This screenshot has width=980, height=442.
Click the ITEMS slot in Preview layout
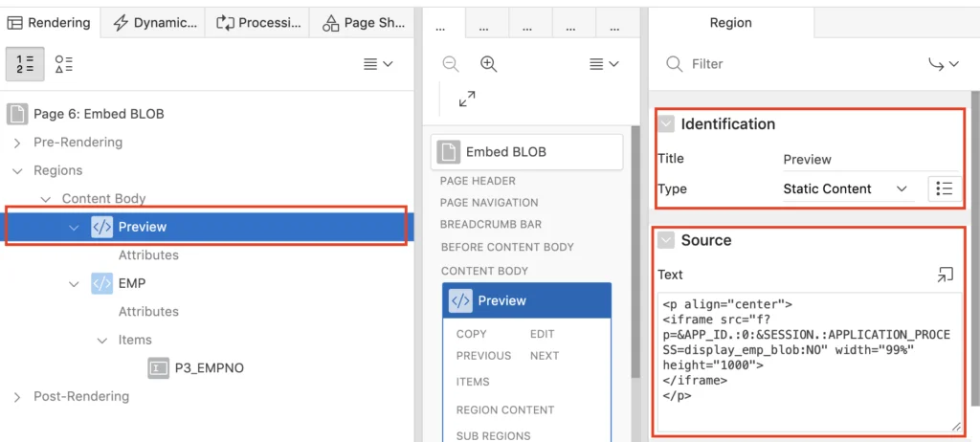click(x=473, y=382)
